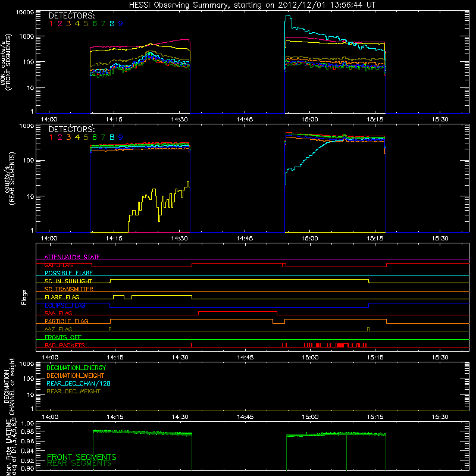
Task: Click detector number 2 in rear segments legend
Action: pos(60,137)
